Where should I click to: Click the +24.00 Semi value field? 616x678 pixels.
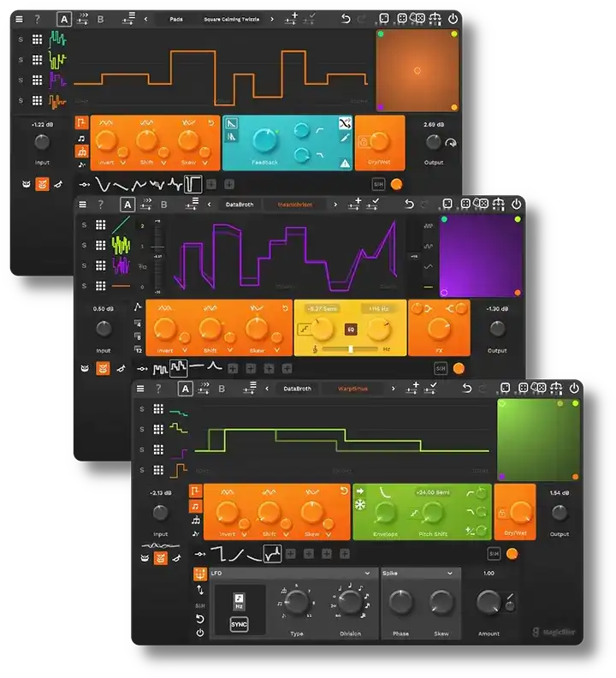(x=433, y=492)
